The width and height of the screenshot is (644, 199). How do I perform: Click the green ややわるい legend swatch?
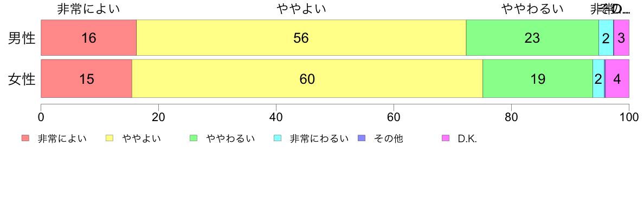point(194,138)
